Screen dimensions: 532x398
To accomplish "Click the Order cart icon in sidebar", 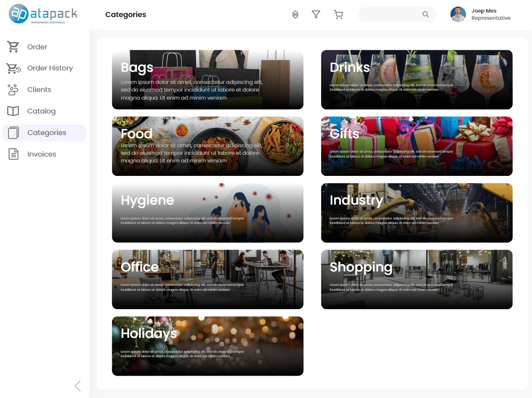I will click(13, 47).
